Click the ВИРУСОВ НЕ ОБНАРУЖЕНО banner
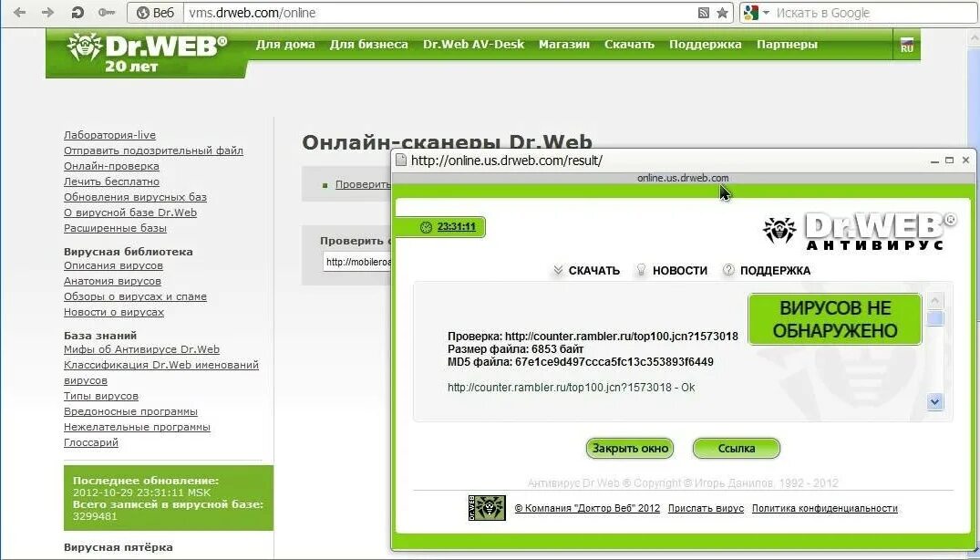The height and width of the screenshot is (560, 980). [x=835, y=318]
